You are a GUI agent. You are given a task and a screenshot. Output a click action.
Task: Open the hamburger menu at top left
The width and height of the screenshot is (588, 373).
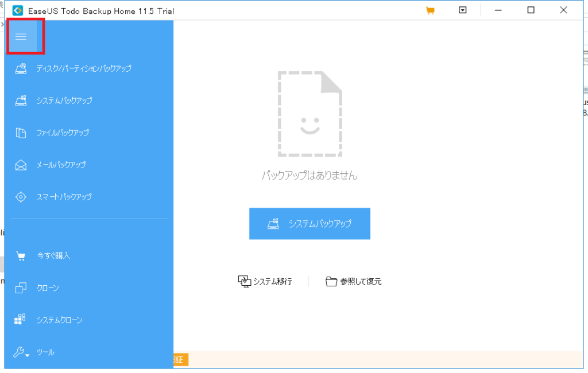[x=21, y=36]
